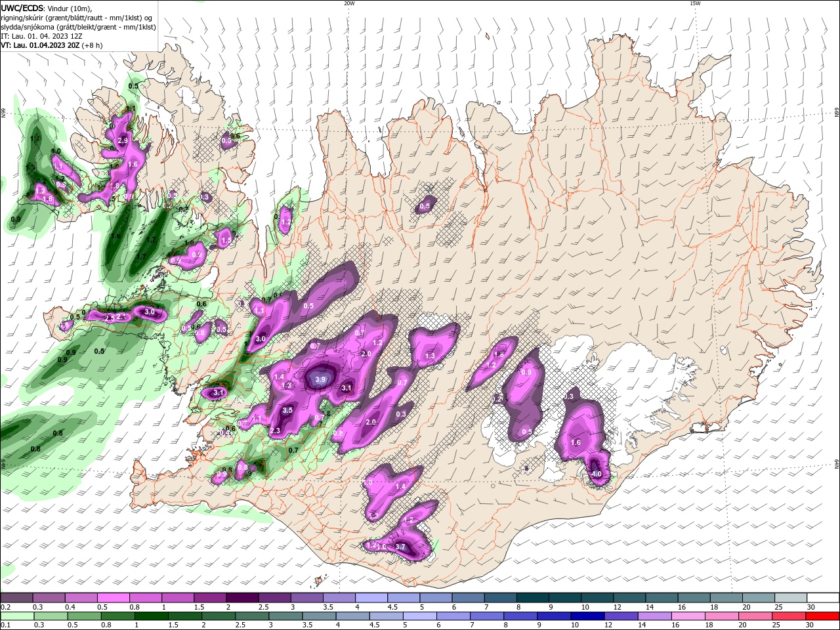Select the deep navy blue swatch between 10 and 12
The height and width of the screenshot is (630, 840).
click(588, 616)
